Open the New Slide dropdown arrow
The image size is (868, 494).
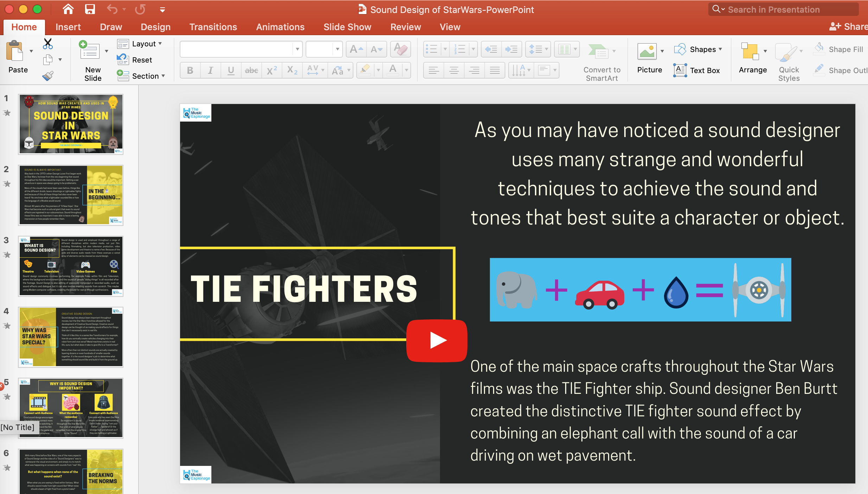[x=107, y=51]
